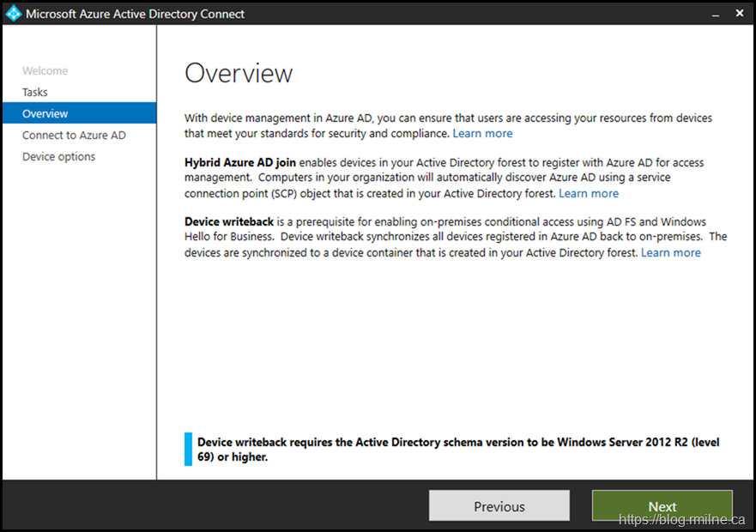Go to the Tasks step
Viewport: 756px width, 532px height.
pyautogui.click(x=35, y=93)
